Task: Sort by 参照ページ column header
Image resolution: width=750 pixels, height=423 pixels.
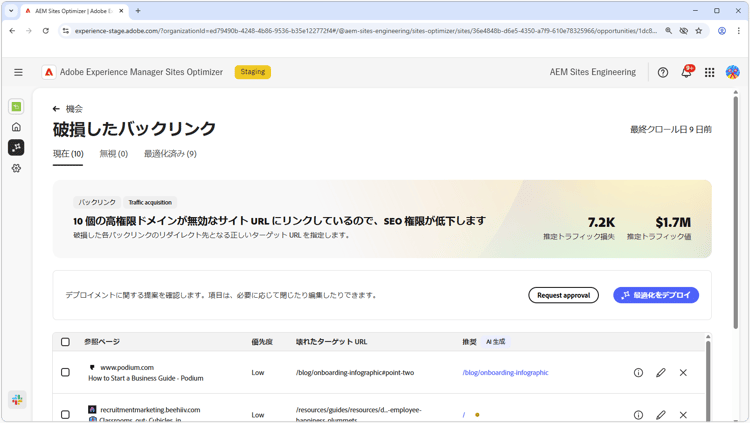Action: (102, 342)
